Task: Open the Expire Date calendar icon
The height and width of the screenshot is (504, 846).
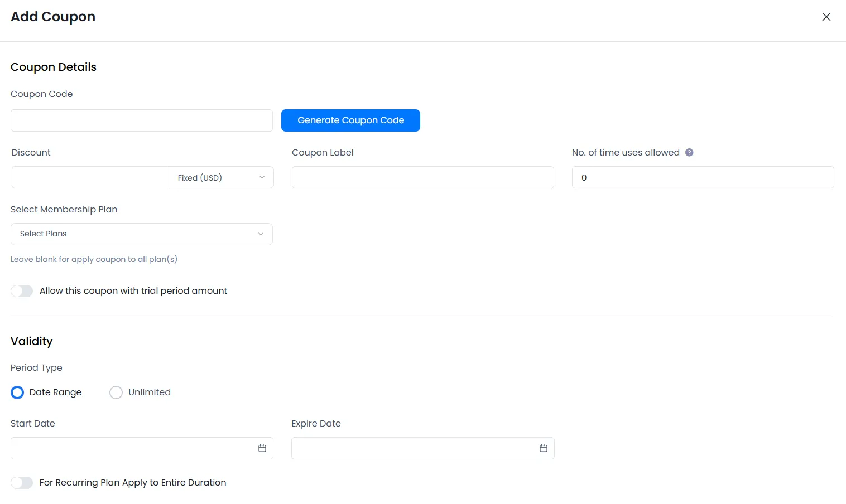Action: point(543,448)
